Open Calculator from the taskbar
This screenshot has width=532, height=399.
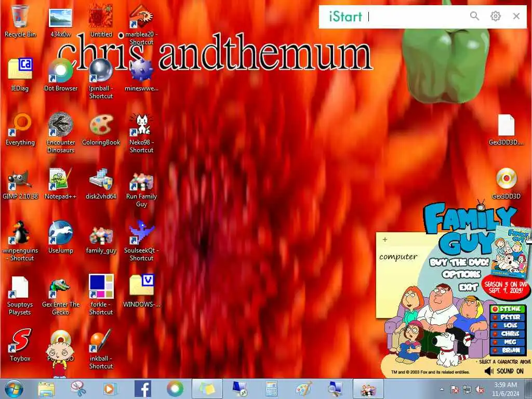[x=271, y=389]
